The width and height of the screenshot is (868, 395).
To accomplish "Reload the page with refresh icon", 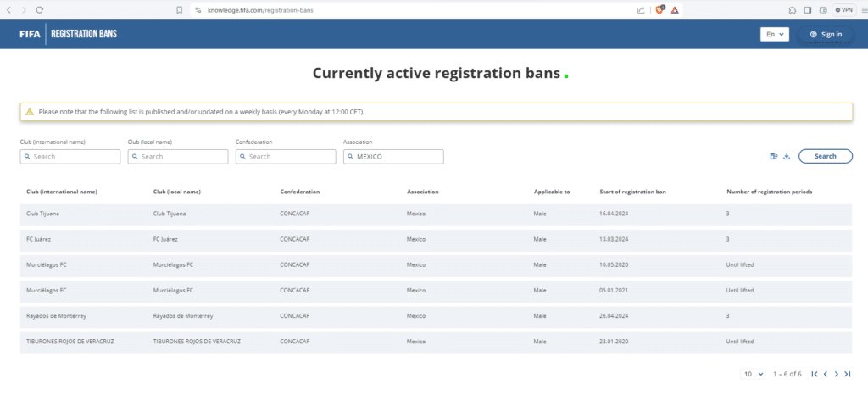I will [x=40, y=9].
